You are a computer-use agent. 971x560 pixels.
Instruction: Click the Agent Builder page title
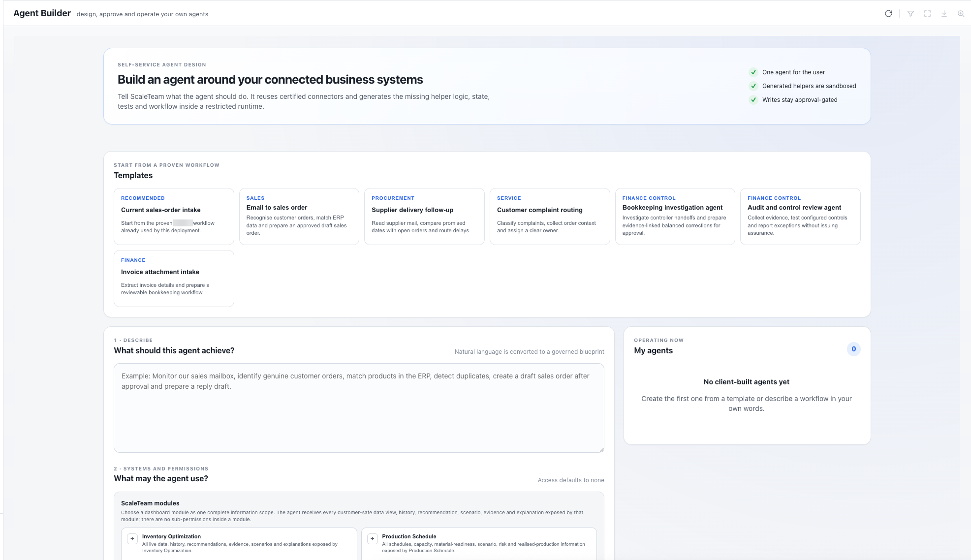42,13
